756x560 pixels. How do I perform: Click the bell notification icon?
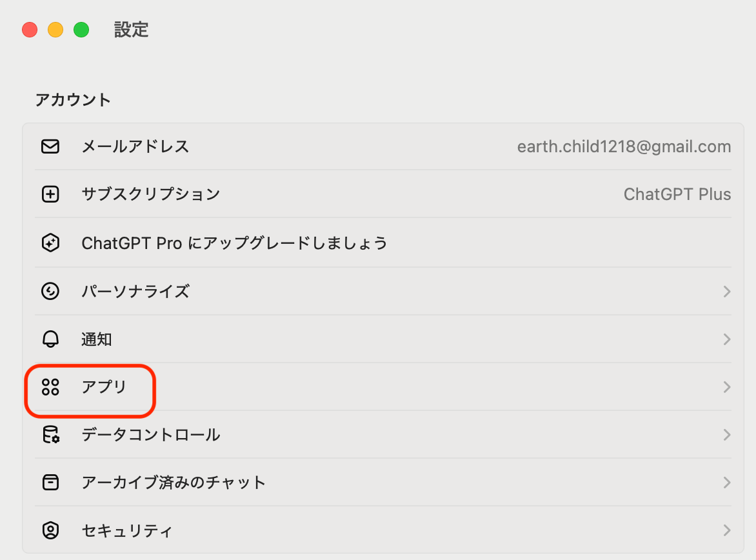(x=50, y=339)
